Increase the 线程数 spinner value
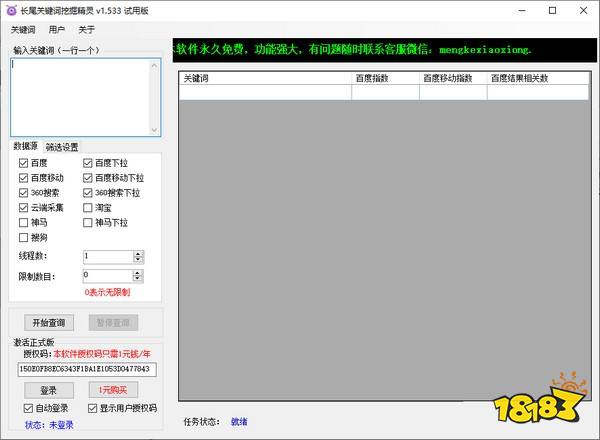600x440 pixels. [x=138, y=254]
